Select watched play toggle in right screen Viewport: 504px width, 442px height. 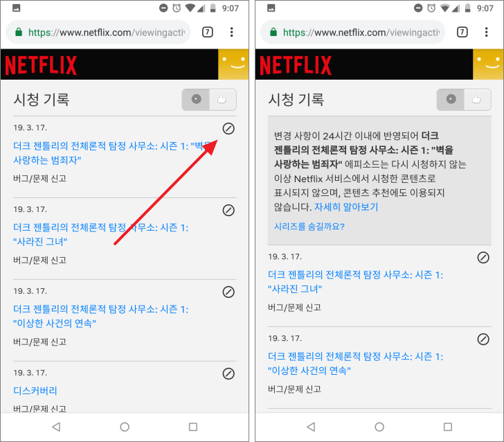click(x=450, y=99)
